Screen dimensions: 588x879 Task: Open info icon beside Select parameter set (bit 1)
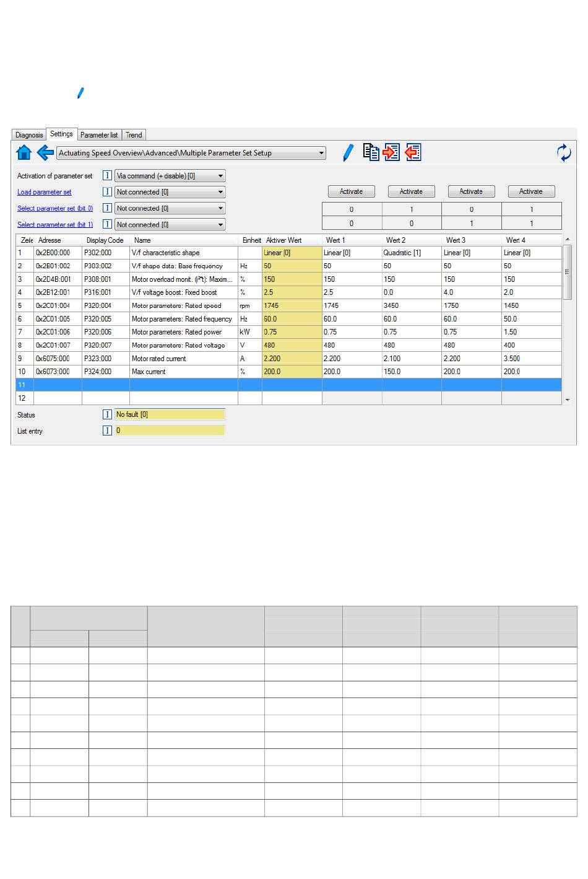pyautogui.click(x=107, y=224)
